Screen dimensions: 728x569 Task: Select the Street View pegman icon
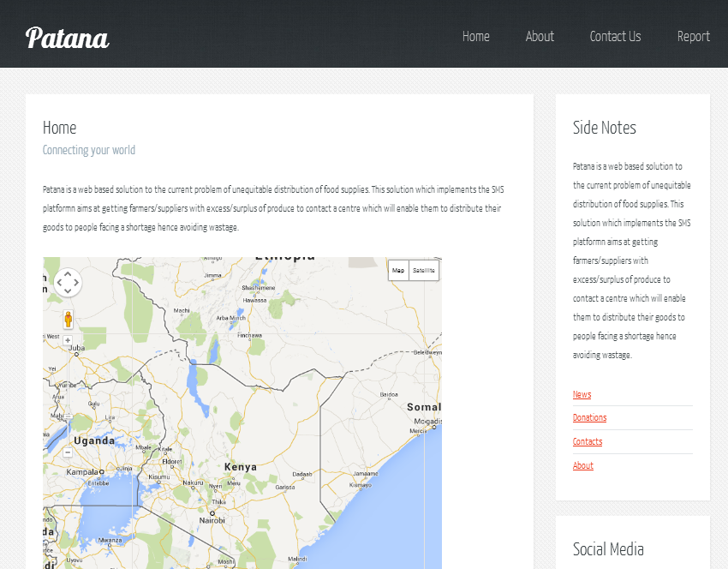point(69,320)
